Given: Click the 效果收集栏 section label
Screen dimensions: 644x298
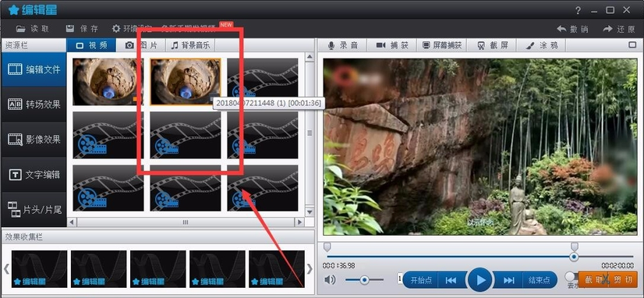Looking at the screenshot, I should point(24,237).
